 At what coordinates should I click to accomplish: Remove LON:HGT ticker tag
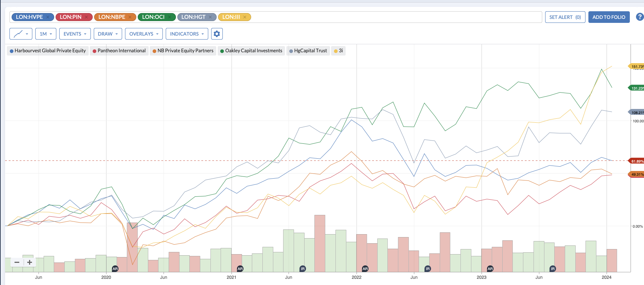[210, 17]
